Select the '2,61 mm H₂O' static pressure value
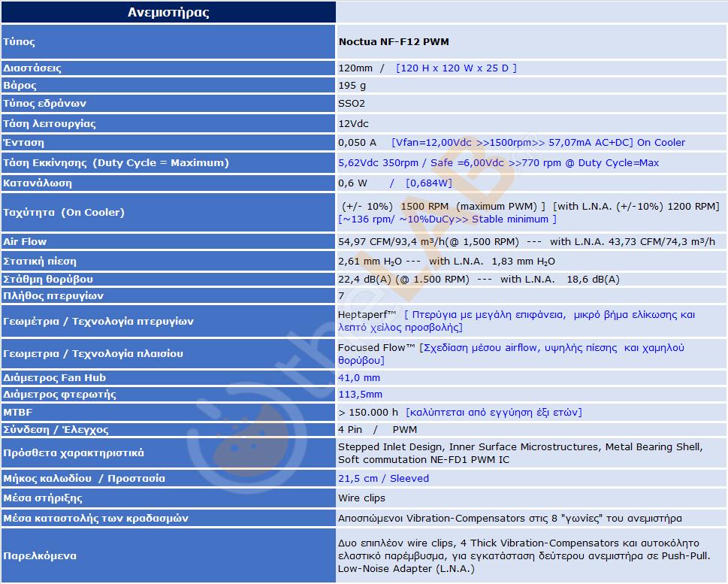Image resolution: width=728 pixels, height=584 pixels. tap(370, 262)
